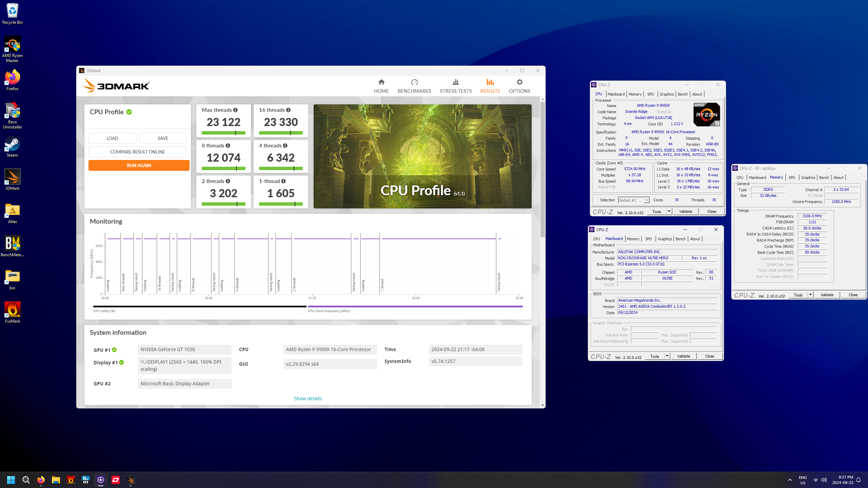Open OPTIONS gear section in 3DMark

(519, 86)
